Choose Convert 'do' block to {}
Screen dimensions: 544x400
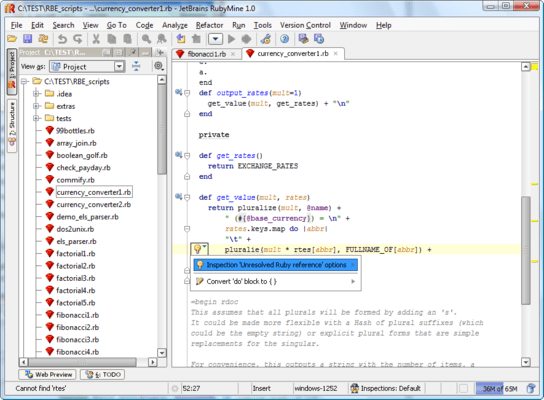tap(275, 281)
